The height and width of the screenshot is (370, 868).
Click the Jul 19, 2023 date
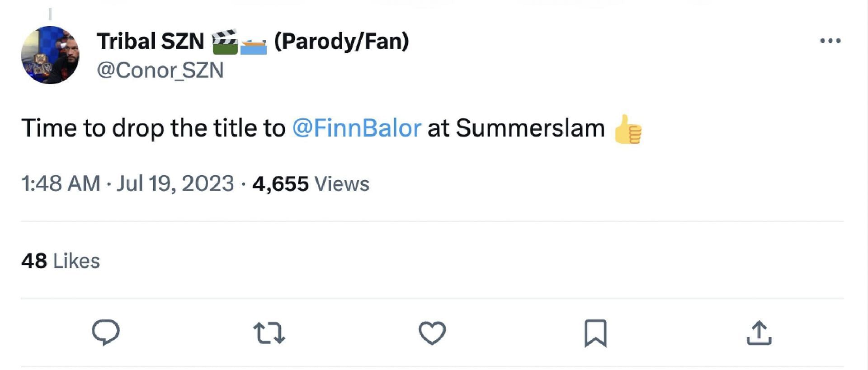point(175,184)
